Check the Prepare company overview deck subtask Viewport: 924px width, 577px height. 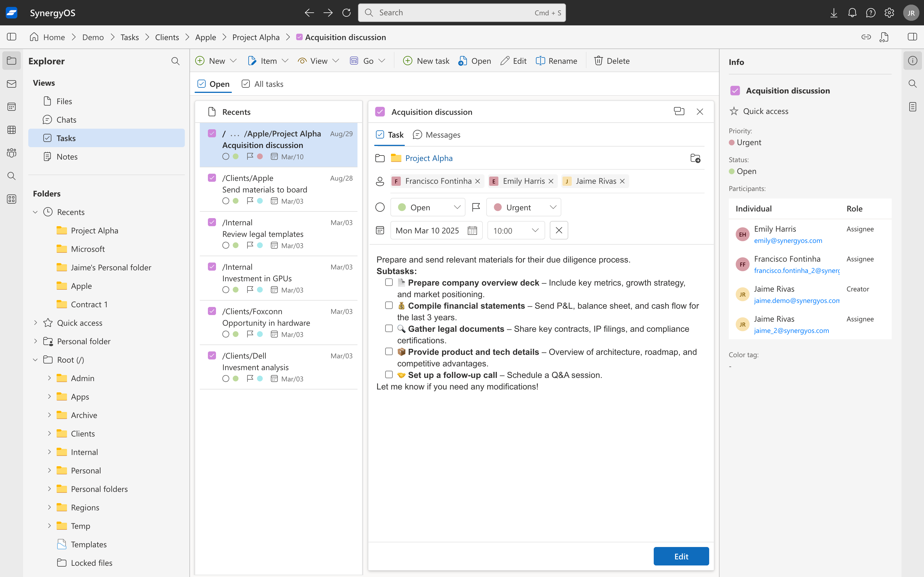[389, 282]
